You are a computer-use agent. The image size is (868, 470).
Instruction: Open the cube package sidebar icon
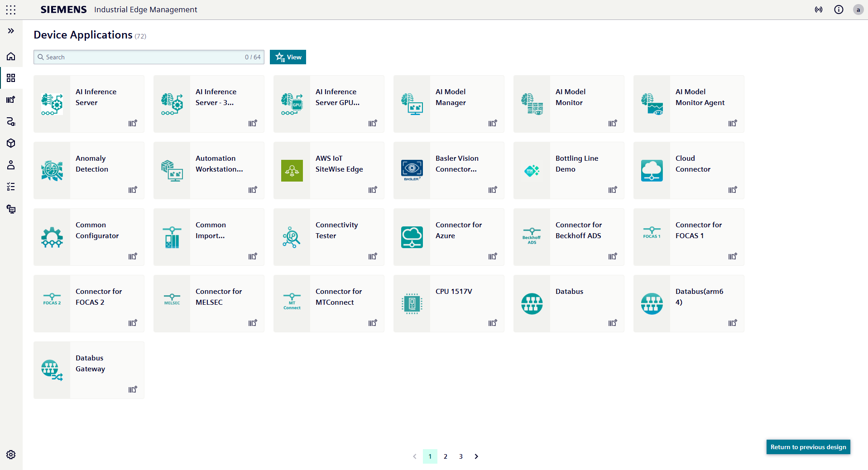coord(11,143)
